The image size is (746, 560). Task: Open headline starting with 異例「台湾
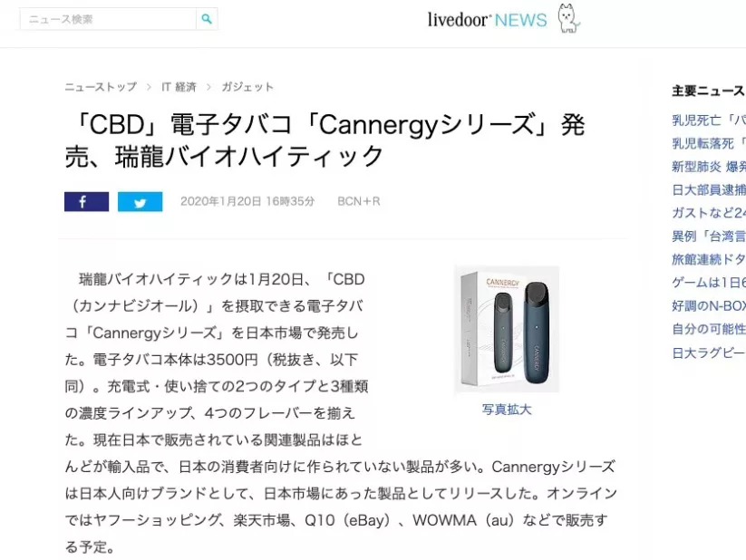(709, 236)
